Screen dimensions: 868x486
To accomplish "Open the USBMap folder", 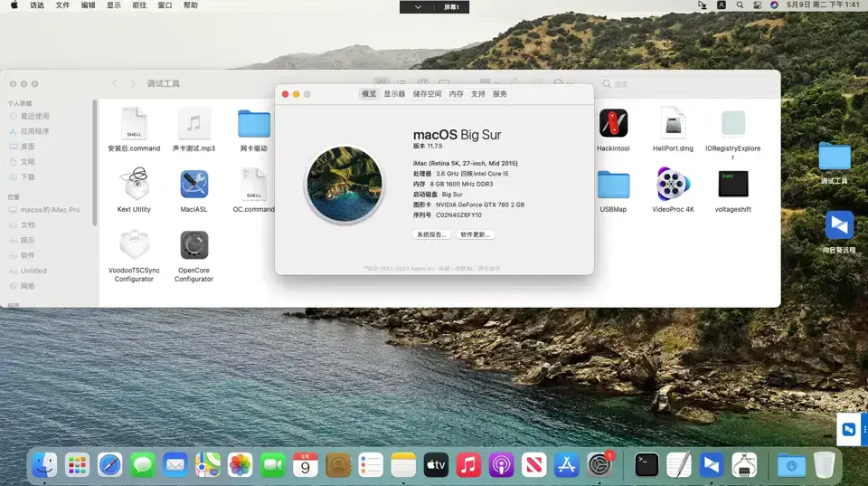I will tap(613, 185).
